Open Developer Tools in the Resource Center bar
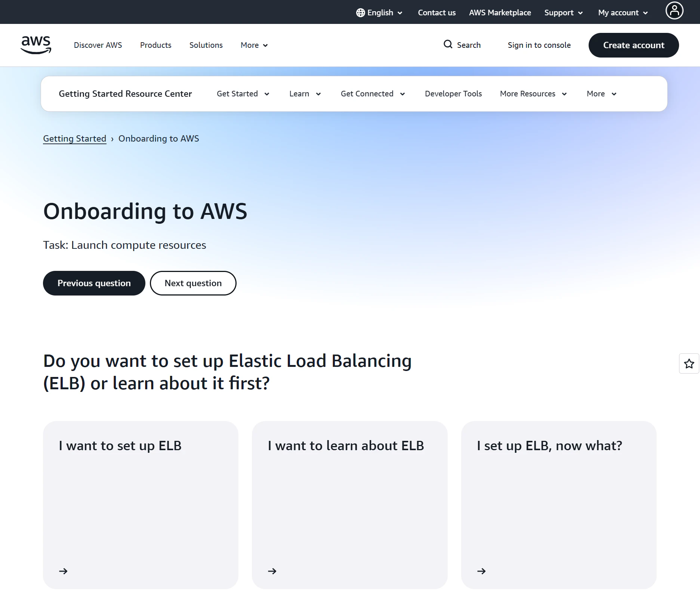Viewport: 700px width, 597px height. point(453,94)
